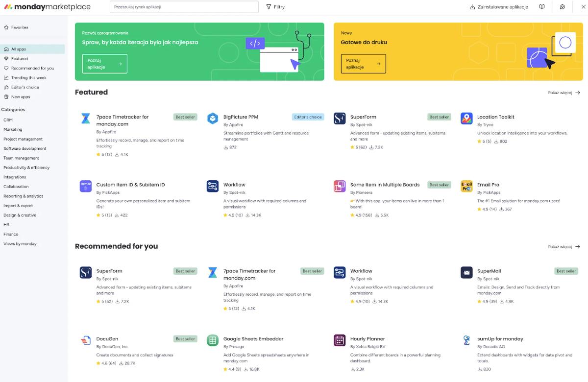Click Pokaż więcej beside Featured heading
The image size is (588, 382).
pos(564,93)
